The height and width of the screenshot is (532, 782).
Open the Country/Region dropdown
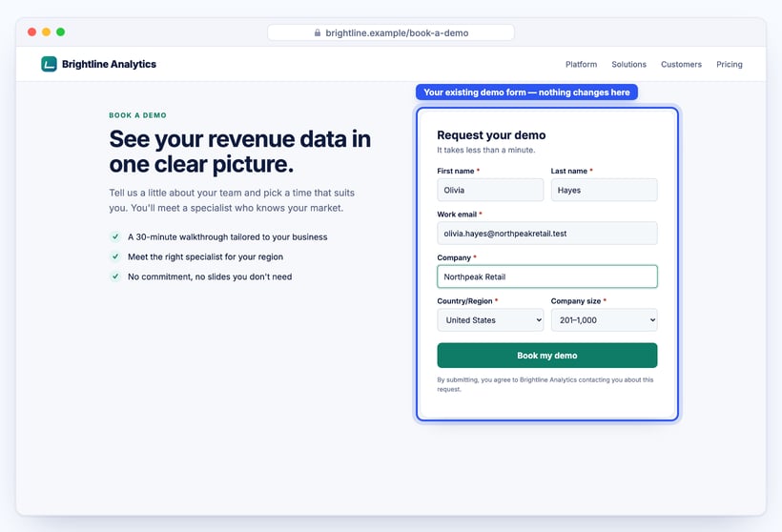490,320
